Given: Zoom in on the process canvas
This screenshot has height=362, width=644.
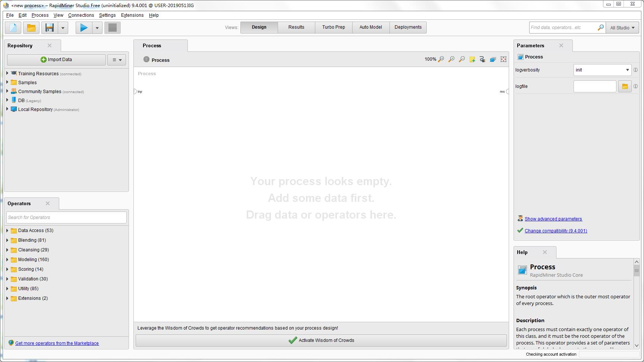Looking at the screenshot, I should click(451, 59).
